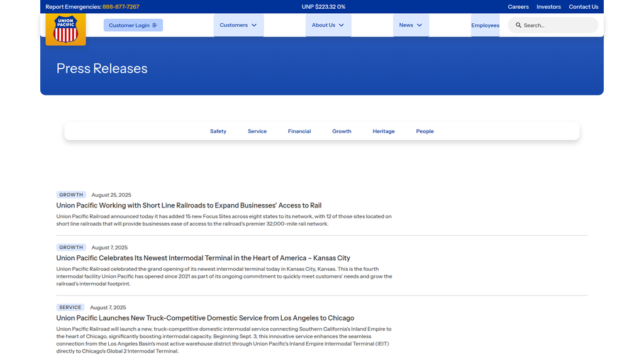The image size is (644, 362).
Task: Click the Report Emergencies label
Action: (x=73, y=6)
